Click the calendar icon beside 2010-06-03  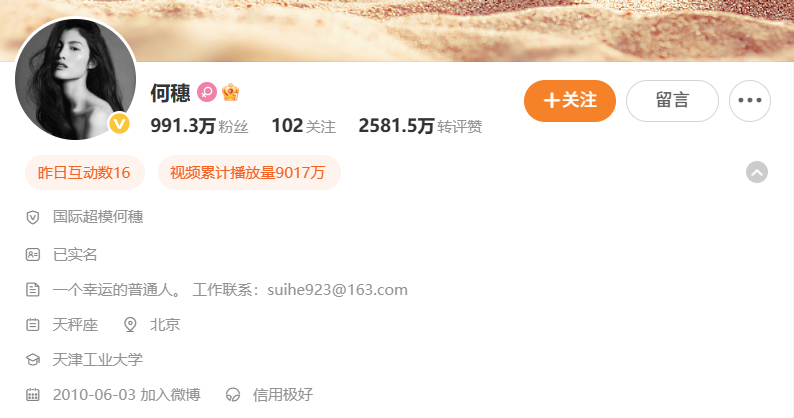[x=32, y=395]
